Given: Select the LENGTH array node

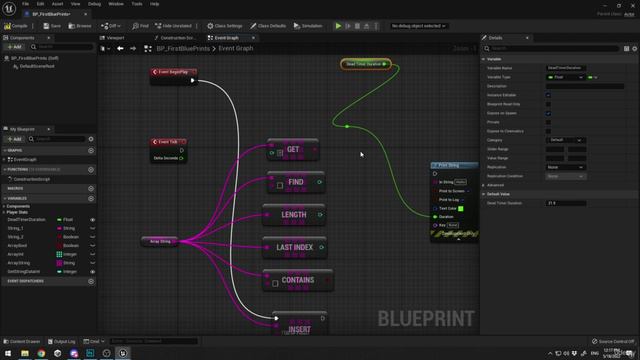Looking at the screenshot, I should point(293,215).
